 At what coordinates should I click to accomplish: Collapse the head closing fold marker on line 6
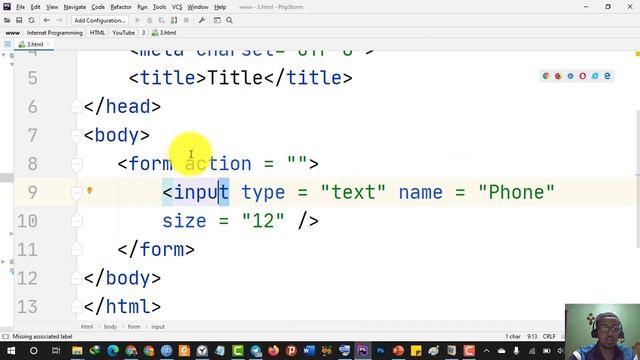pyautogui.click(x=77, y=107)
